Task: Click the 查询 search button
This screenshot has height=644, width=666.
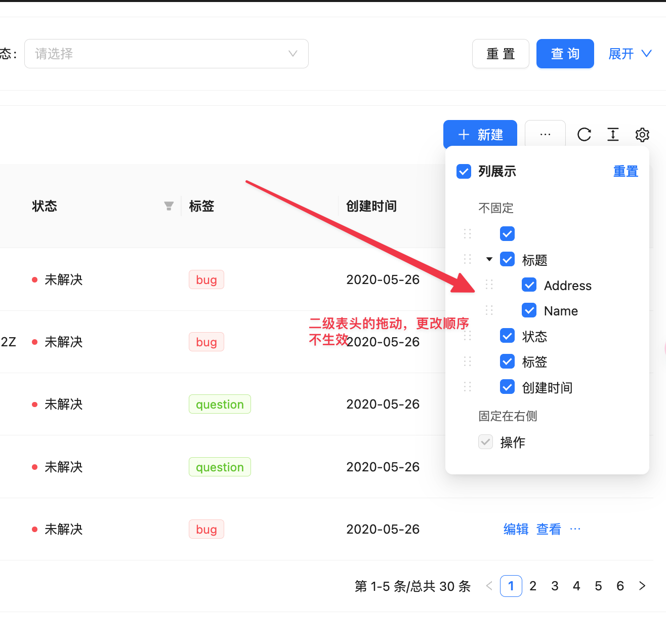Action: point(565,54)
